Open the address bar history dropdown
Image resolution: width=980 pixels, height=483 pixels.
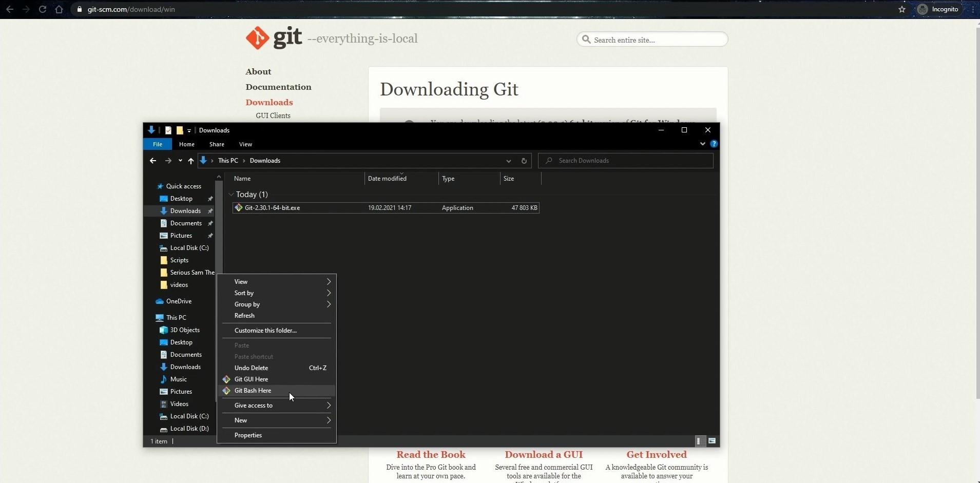(x=509, y=161)
